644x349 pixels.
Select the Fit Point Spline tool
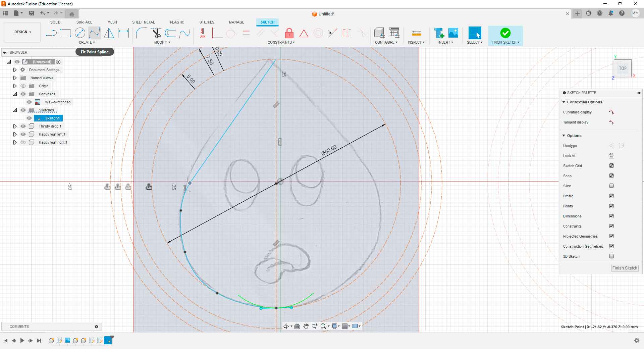(x=94, y=33)
